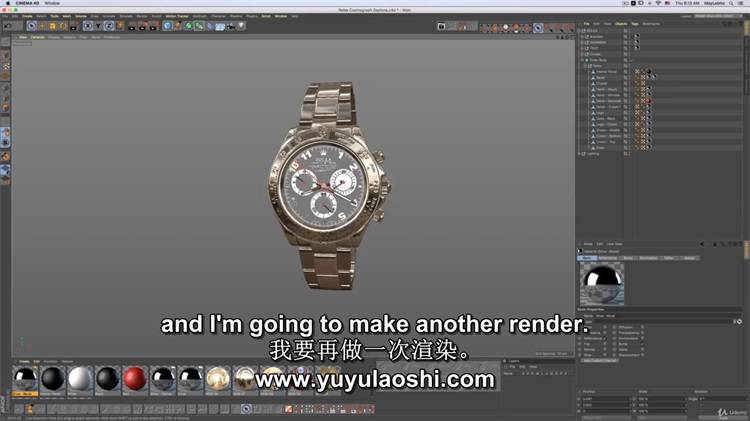Click the material preview sphere in attributes
The height and width of the screenshot is (421, 750).
pyautogui.click(x=602, y=284)
